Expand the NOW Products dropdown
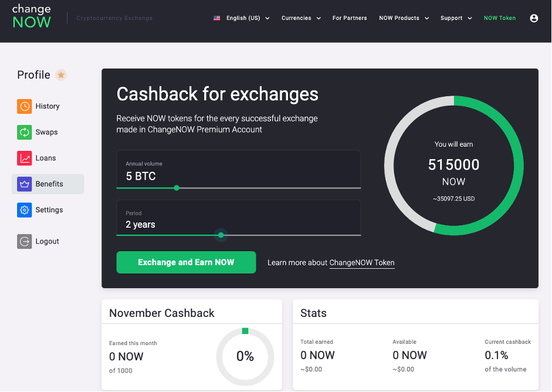This screenshot has width=552, height=392. (404, 18)
